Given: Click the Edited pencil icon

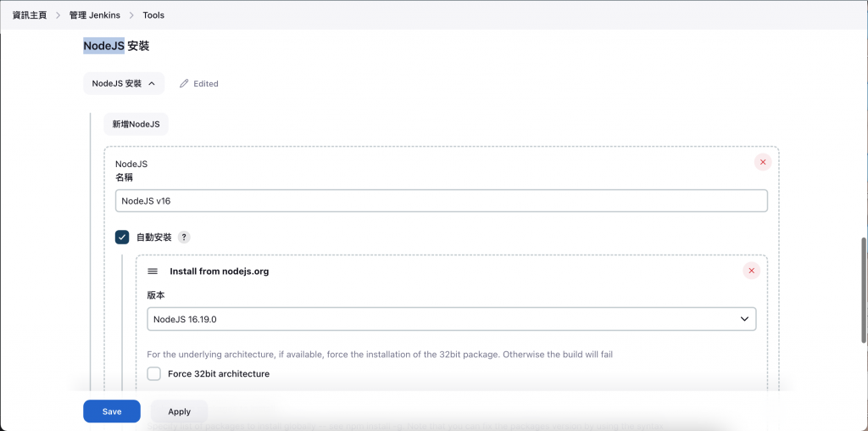Looking at the screenshot, I should 184,84.
